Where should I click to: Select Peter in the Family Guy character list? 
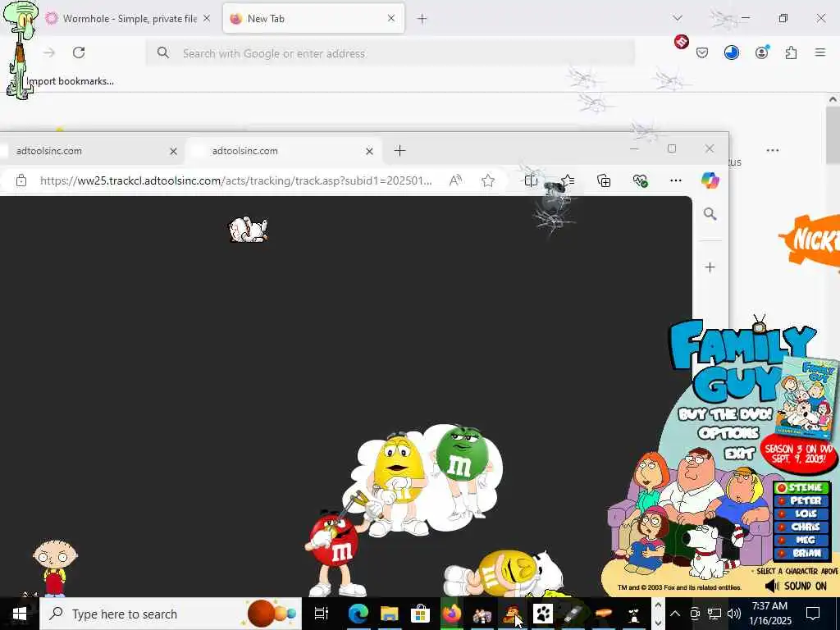tap(802, 501)
